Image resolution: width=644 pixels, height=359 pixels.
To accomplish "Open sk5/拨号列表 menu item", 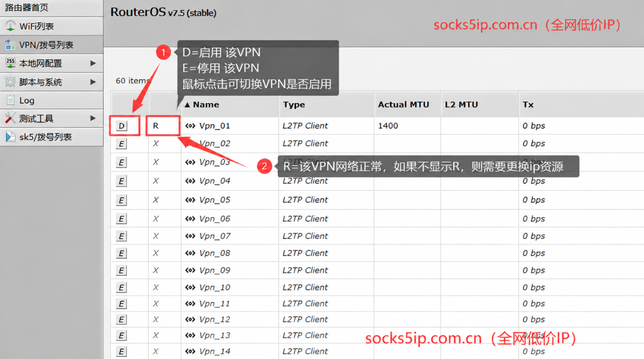I will pyautogui.click(x=52, y=137).
